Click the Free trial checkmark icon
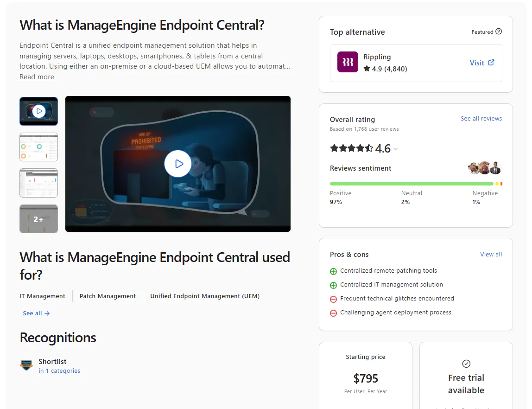Screen dimensions: 532x409 click(466, 364)
